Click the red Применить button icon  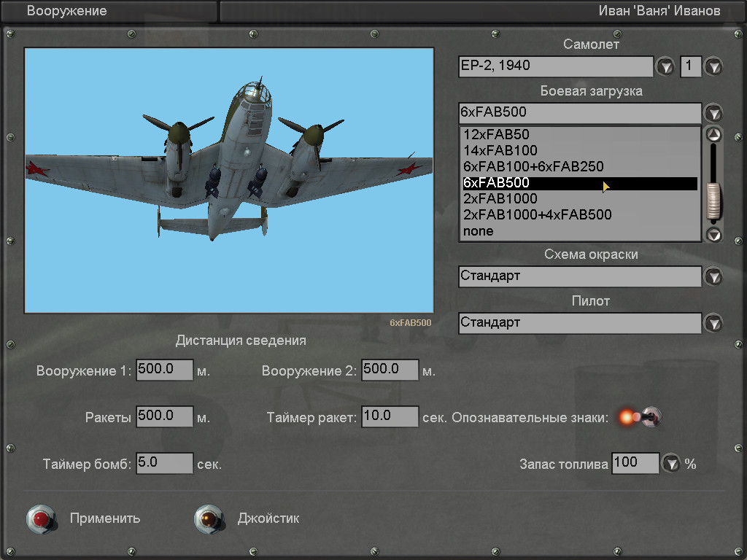tap(42, 518)
